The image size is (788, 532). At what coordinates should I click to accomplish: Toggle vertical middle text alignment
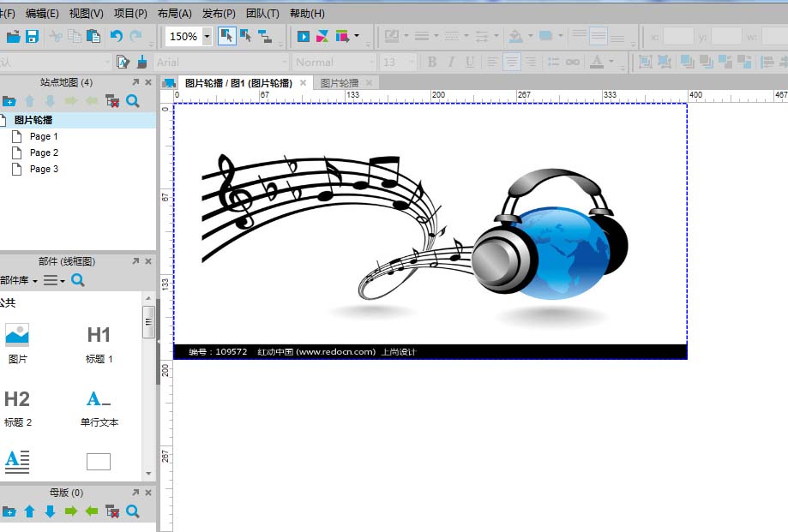(598, 36)
